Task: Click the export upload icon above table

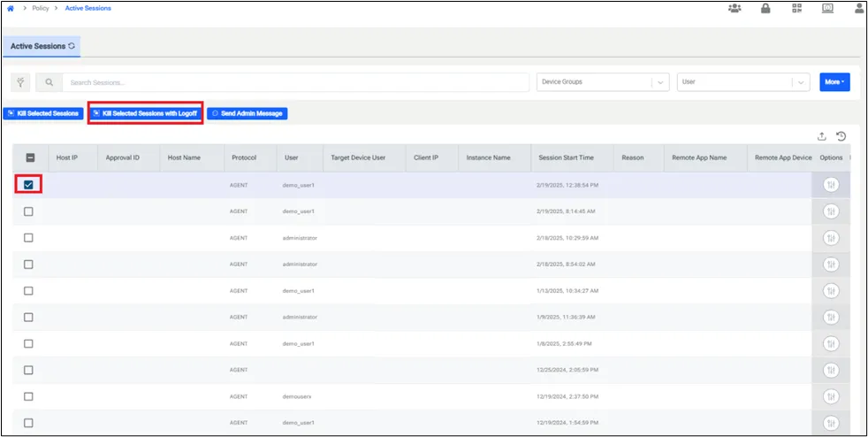Action: [822, 136]
